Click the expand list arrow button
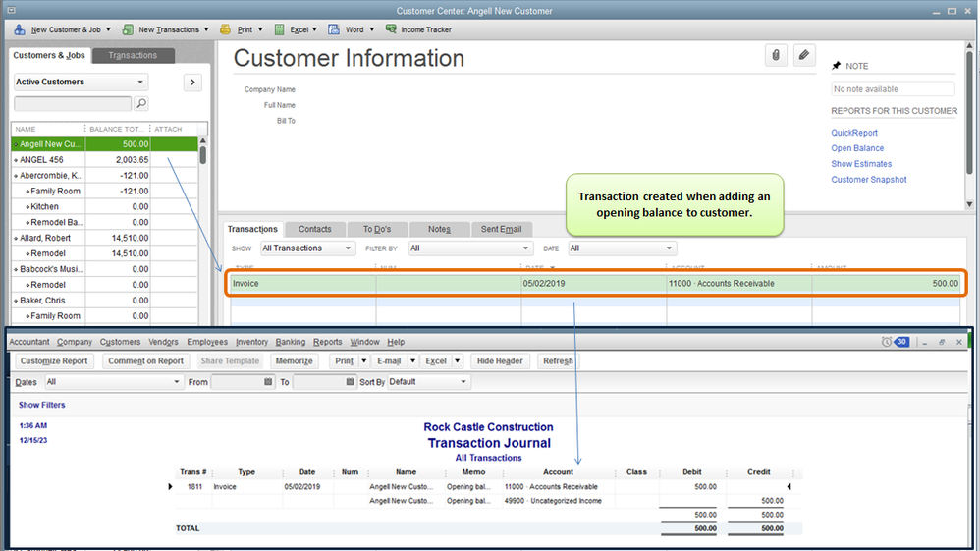Viewport: 980px width, 551px height. click(x=192, y=82)
